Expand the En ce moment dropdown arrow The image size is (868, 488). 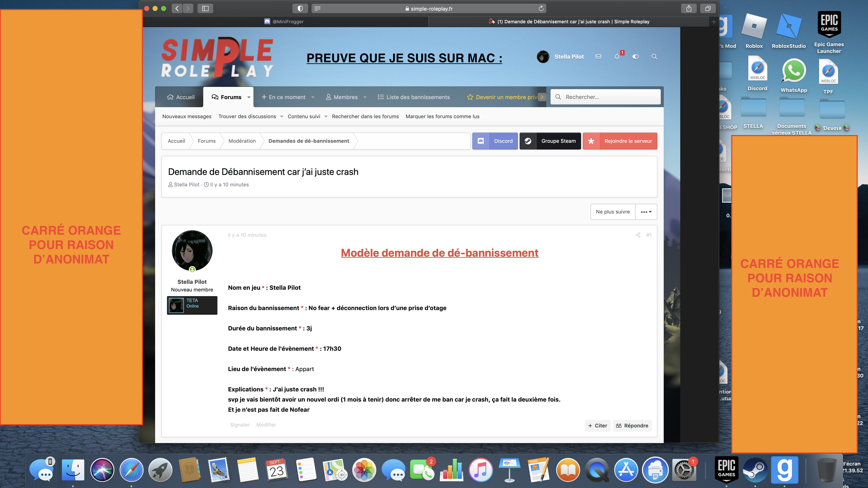(x=313, y=97)
